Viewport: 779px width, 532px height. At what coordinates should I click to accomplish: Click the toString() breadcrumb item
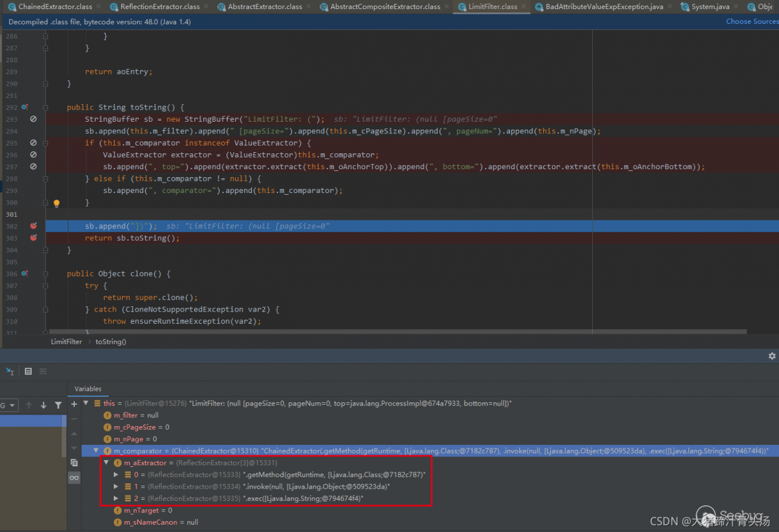point(111,342)
